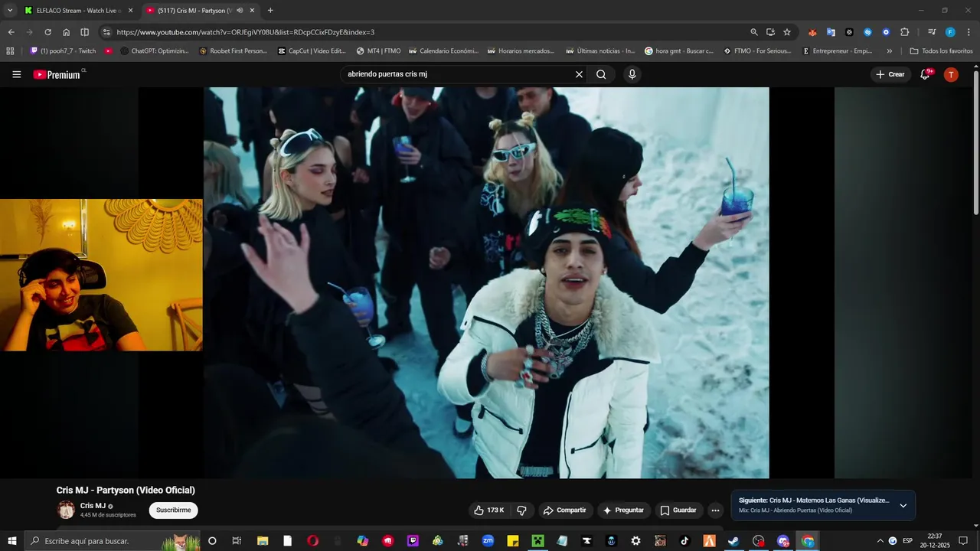Open the YouTube guide hamburger menu
Viewport: 980px width, 551px height.
coord(16,74)
